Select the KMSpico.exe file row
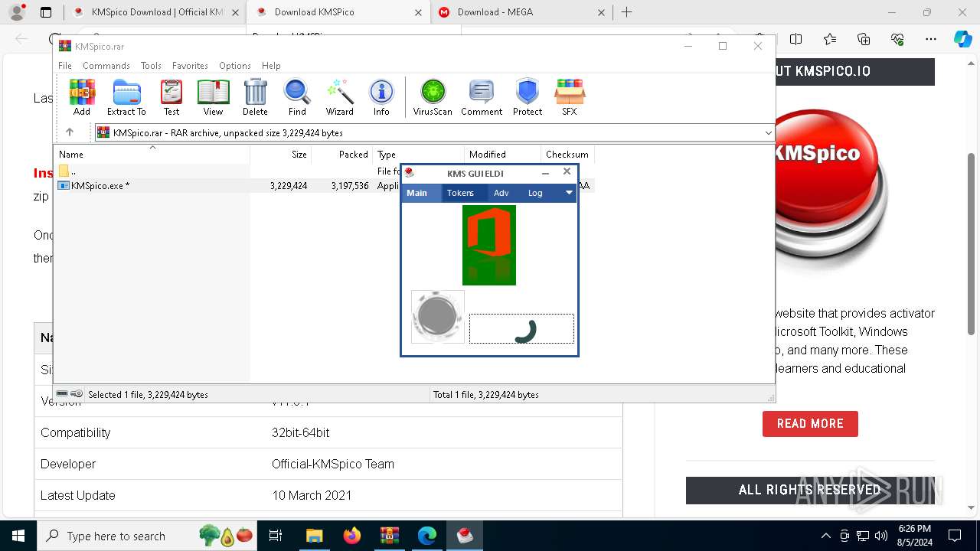980x551 pixels. (x=324, y=185)
